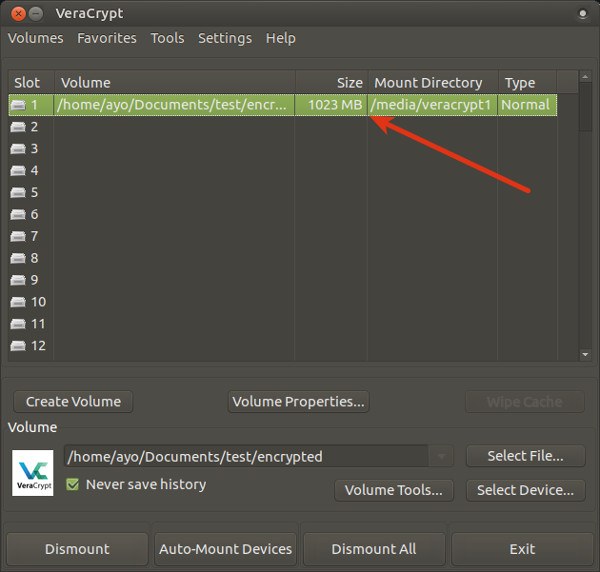Sort by the Slot column header
Viewport: 600px width, 572px height.
(x=31, y=82)
